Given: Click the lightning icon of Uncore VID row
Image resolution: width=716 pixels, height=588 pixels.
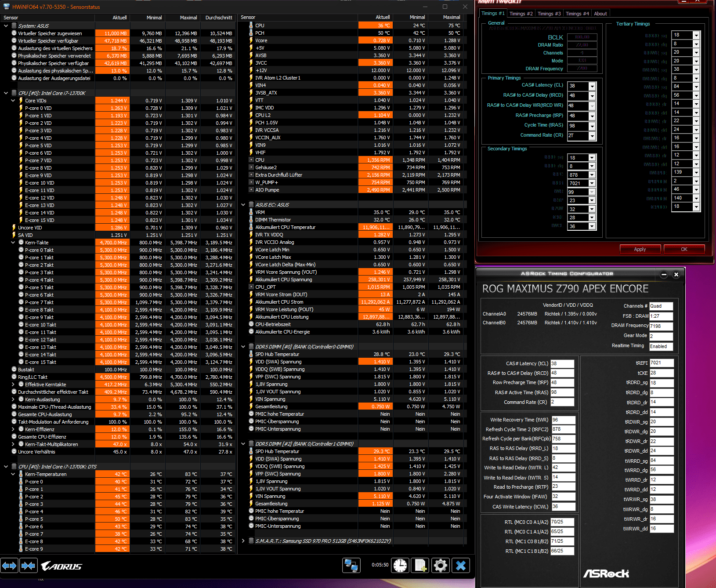Looking at the screenshot, I should [x=14, y=228].
